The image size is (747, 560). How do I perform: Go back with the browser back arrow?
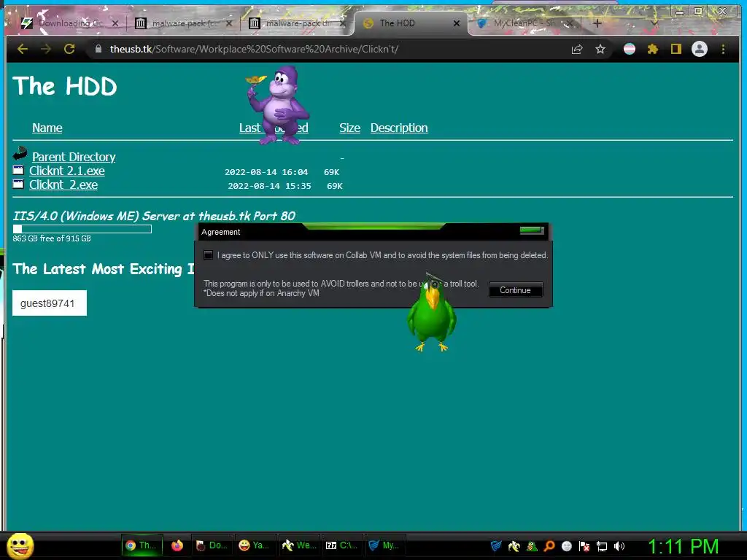click(x=23, y=49)
